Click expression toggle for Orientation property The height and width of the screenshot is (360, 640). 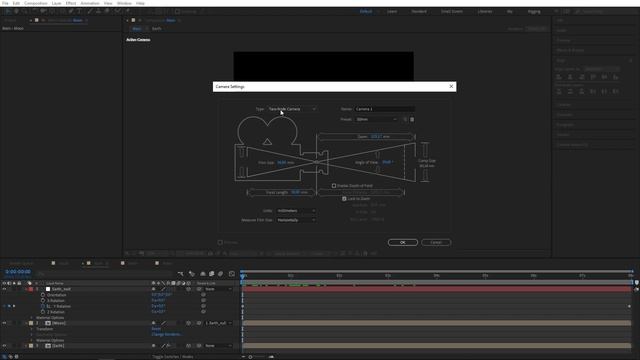[203, 295]
